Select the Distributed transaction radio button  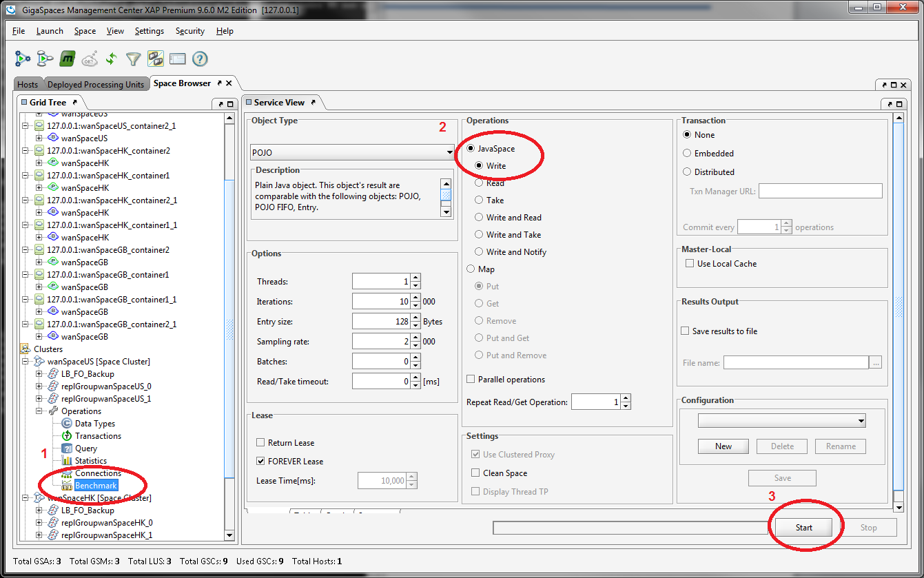(687, 172)
